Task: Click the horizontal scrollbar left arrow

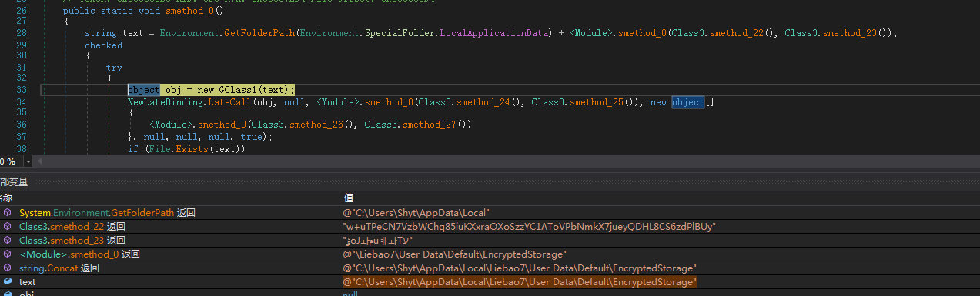Action: (40, 161)
